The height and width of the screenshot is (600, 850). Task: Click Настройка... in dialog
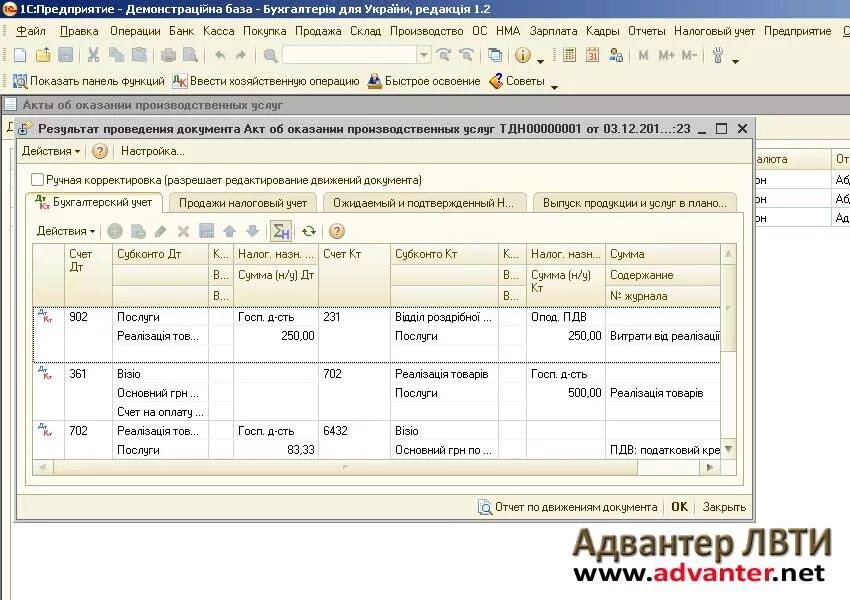152,151
